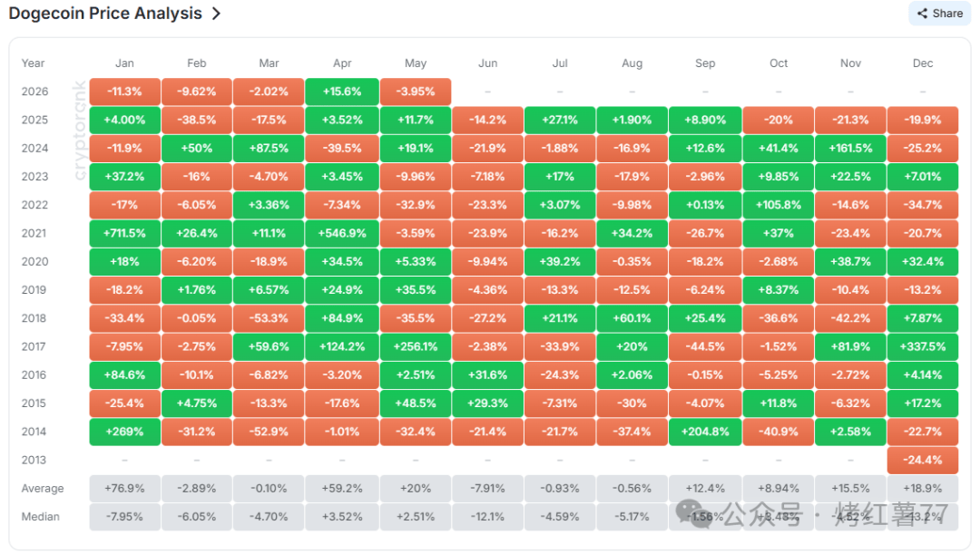980x554 pixels.
Task: Click the Dec column header
Action: [923, 63]
